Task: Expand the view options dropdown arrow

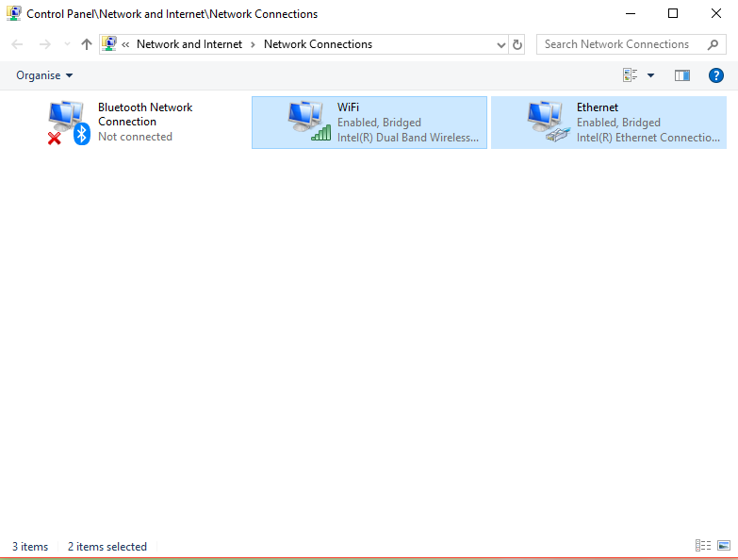Action: (650, 75)
